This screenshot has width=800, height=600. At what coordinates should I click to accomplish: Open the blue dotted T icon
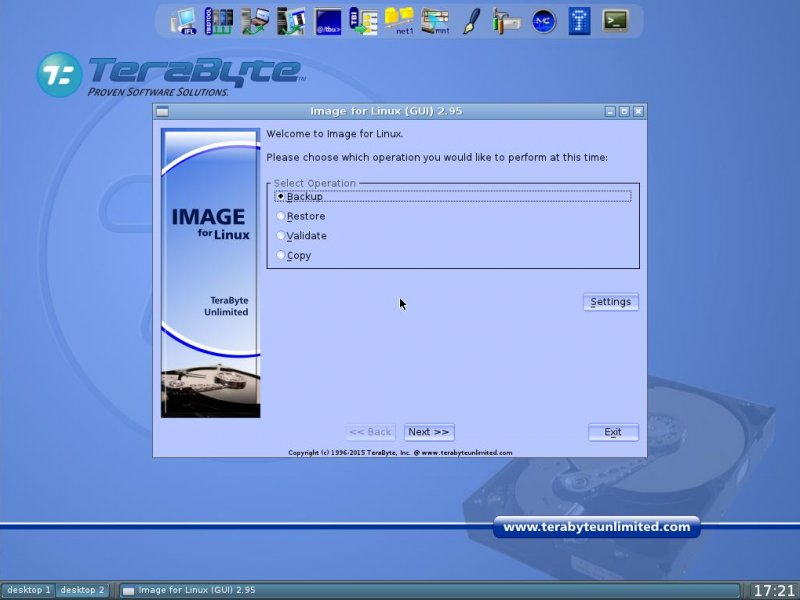[x=580, y=22]
